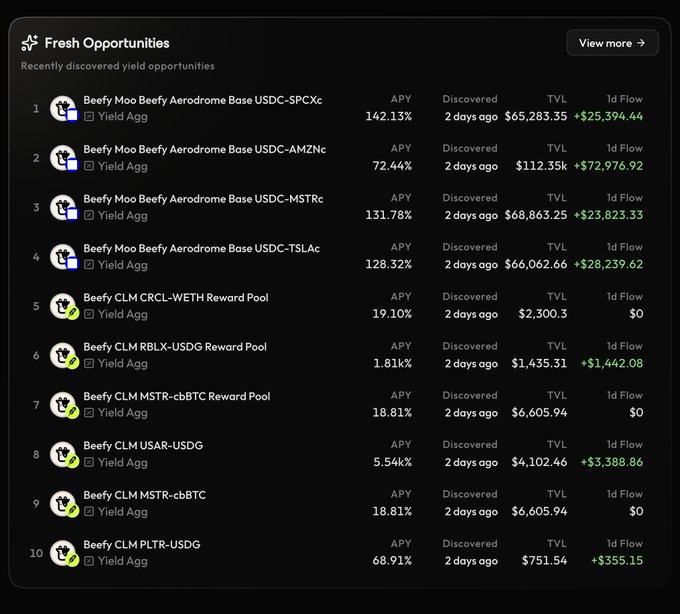Click Yield Agg category icon under USDC-TSLAc
The image size is (680, 614).
(89, 265)
